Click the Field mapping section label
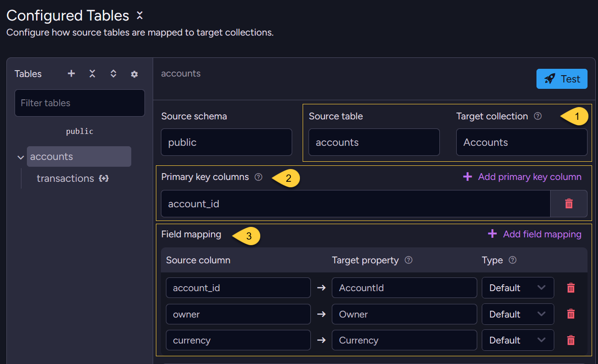 tap(191, 234)
